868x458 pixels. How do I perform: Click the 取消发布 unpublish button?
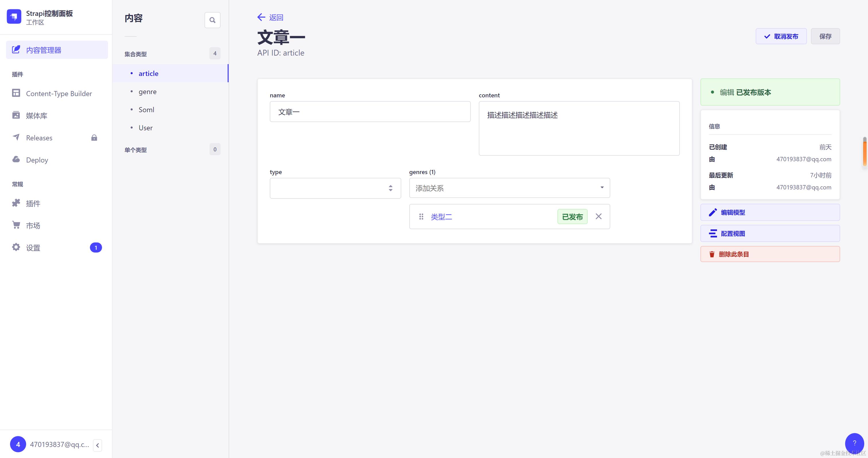tap(781, 36)
